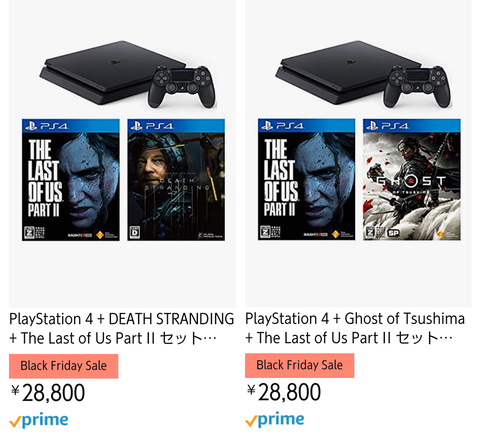Click the left Black Friday Sale badge
This screenshot has width=480, height=448.
(64, 366)
